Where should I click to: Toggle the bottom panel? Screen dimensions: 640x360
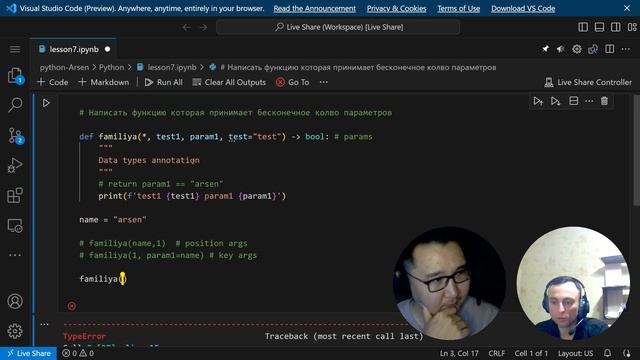[x=599, y=27]
